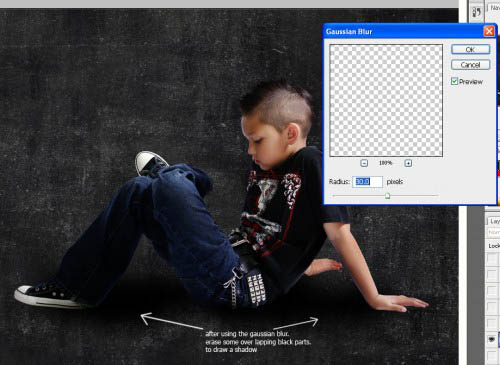Click the Radius slider track right of handle
Screen dimensions: 500x365
tap(413, 196)
